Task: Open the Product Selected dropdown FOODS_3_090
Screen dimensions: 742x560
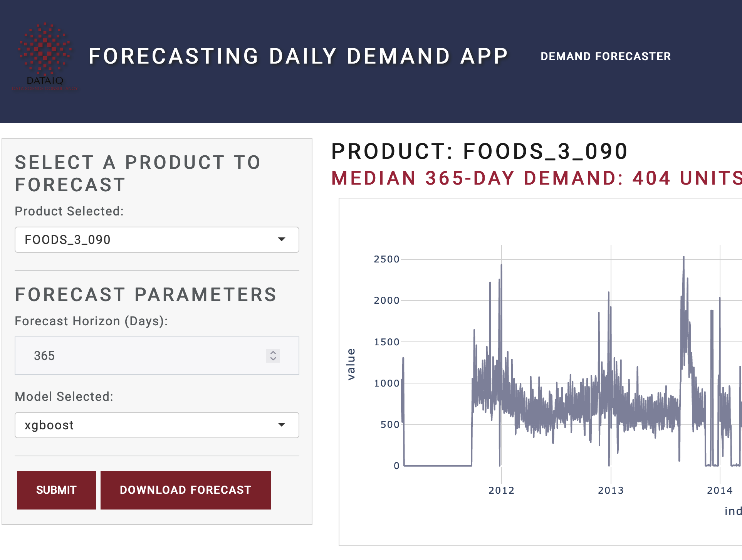Action: (157, 240)
